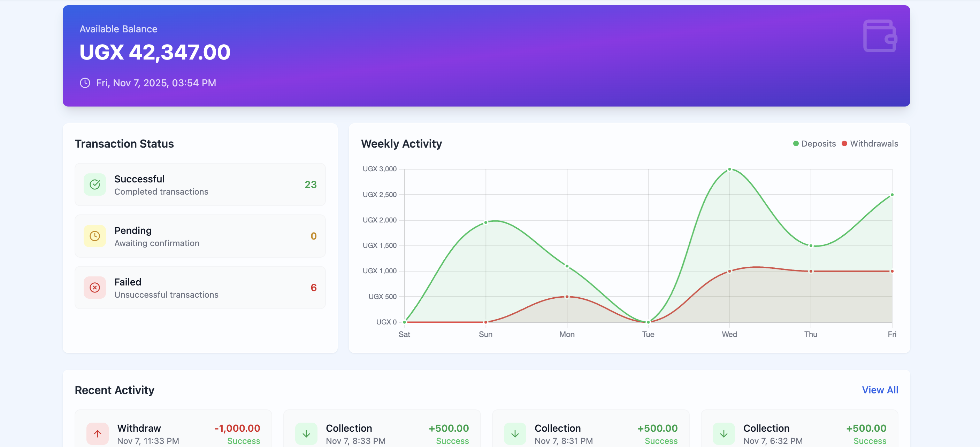Screen dimensions: 980x447
Task: Click the wallet icon in balance card
Action: tap(880, 36)
